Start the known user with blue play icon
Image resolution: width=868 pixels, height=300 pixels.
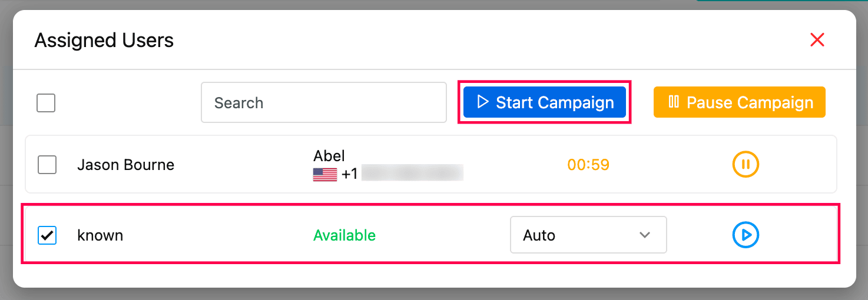(746, 235)
